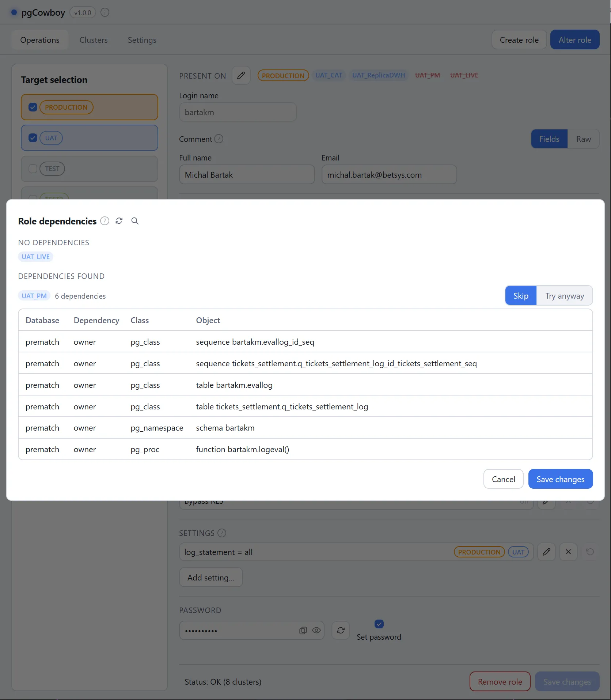
Task: Switch comment view to Fields
Action: point(549,139)
